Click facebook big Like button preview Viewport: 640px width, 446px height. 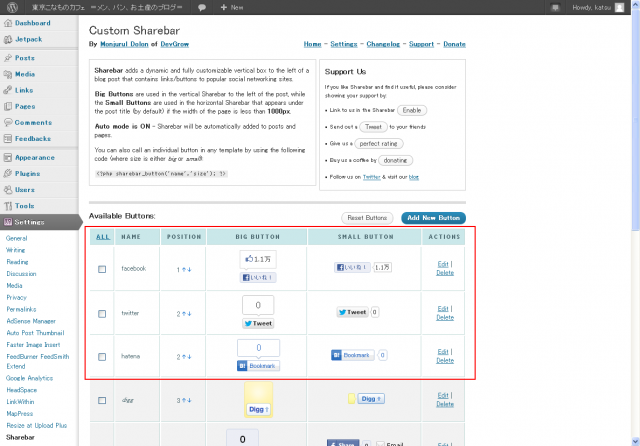tap(258, 277)
